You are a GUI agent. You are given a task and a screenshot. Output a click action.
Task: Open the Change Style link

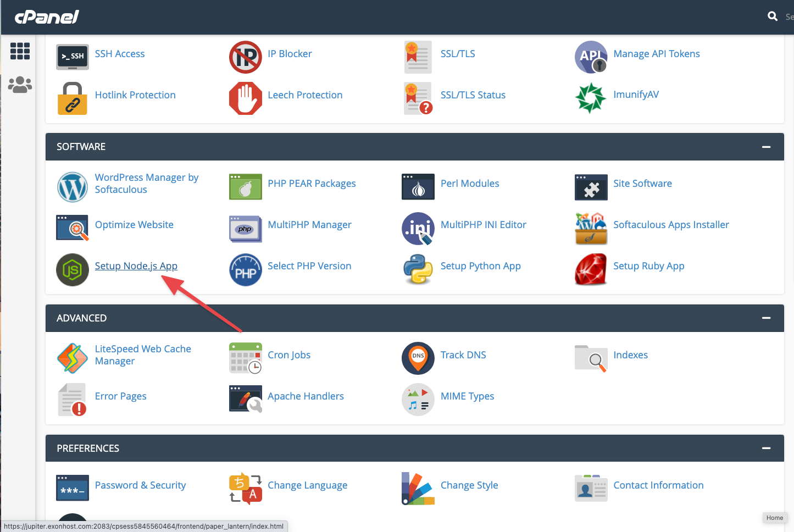[x=469, y=485]
